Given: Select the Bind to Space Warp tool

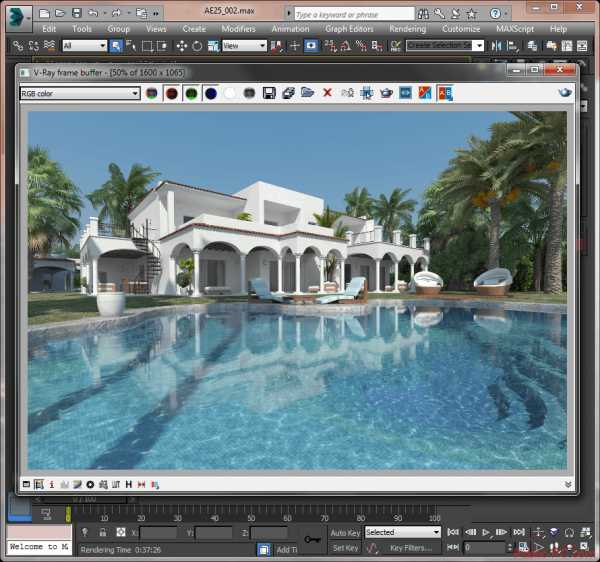Looking at the screenshot, I should coord(49,46).
